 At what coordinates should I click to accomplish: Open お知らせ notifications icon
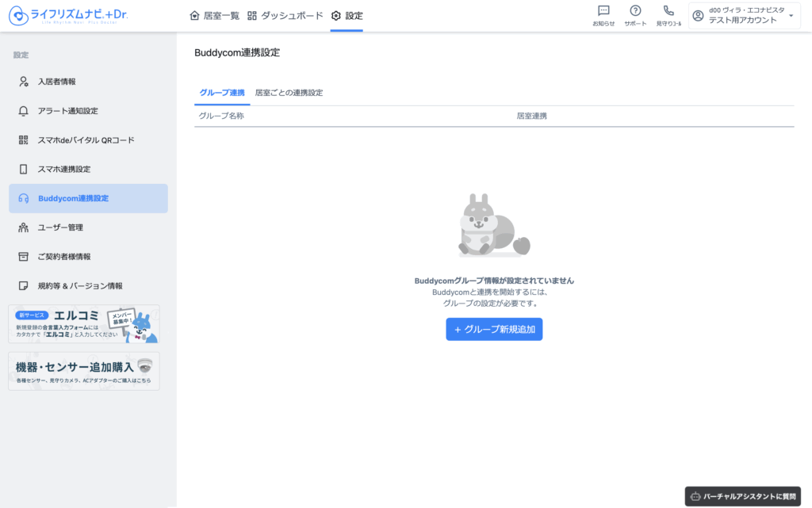click(x=603, y=11)
